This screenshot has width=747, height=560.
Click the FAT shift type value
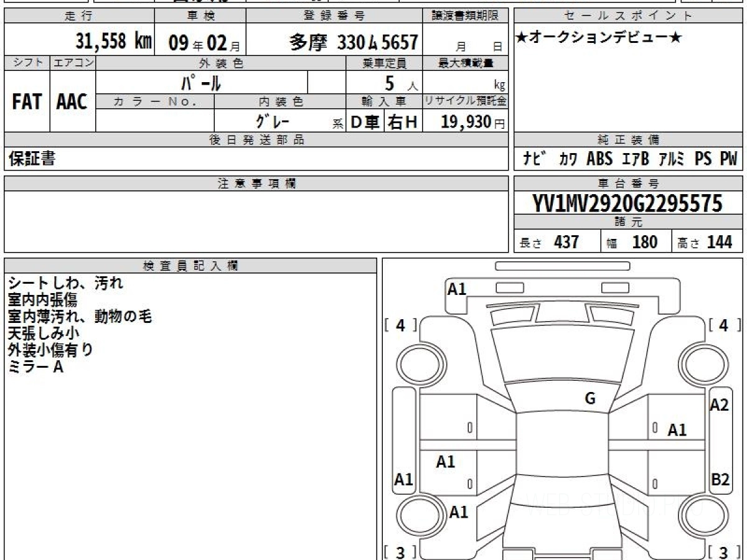click(x=27, y=102)
